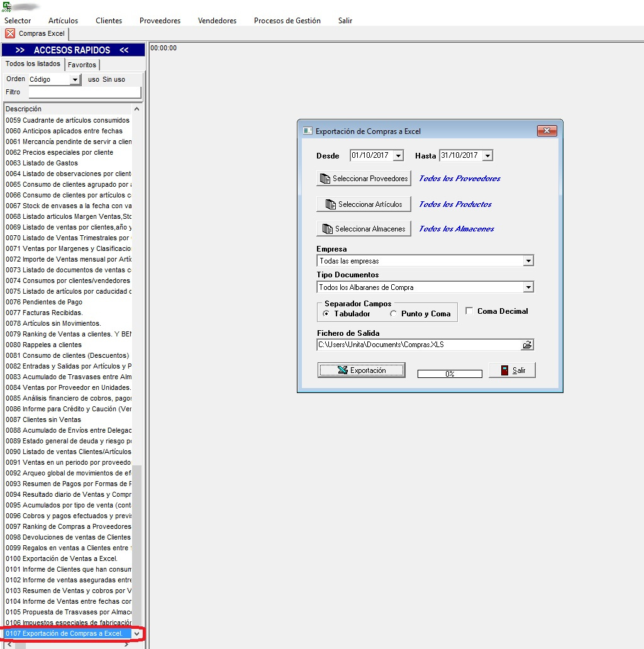Enable the Coma Decimal checkbox
Image resolution: width=644 pixels, height=649 pixels.
point(469,311)
